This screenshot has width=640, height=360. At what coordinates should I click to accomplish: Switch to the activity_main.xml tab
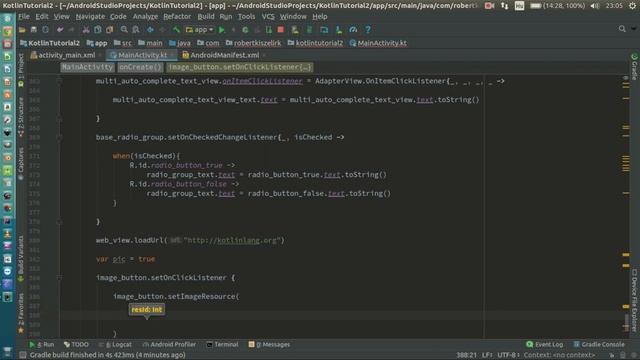coord(66,55)
